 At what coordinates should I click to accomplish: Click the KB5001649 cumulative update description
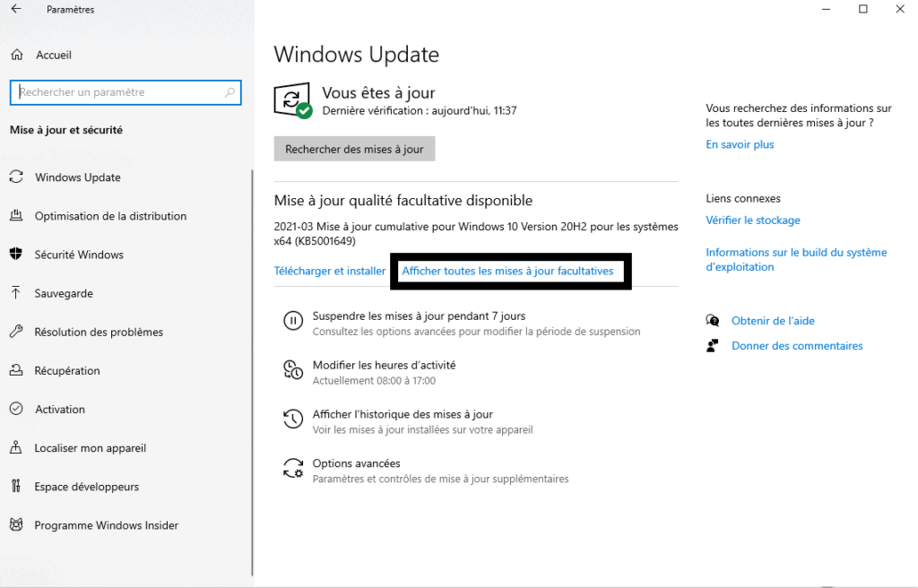pos(476,233)
